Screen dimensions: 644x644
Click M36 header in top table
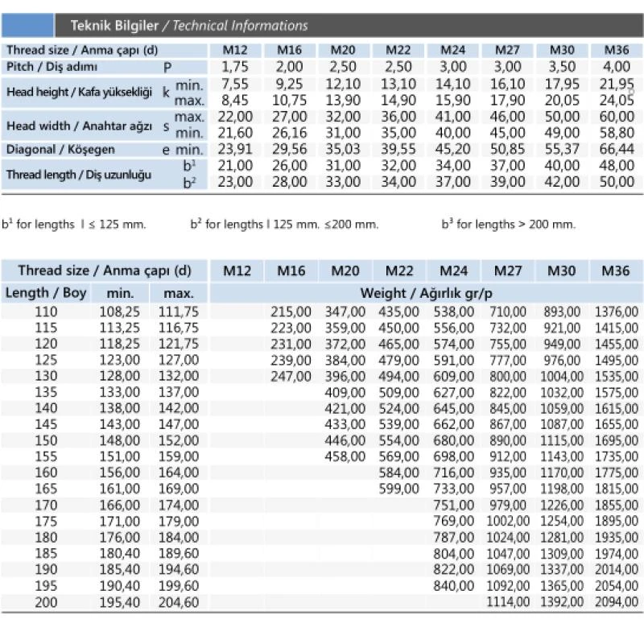[x=617, y=50]
